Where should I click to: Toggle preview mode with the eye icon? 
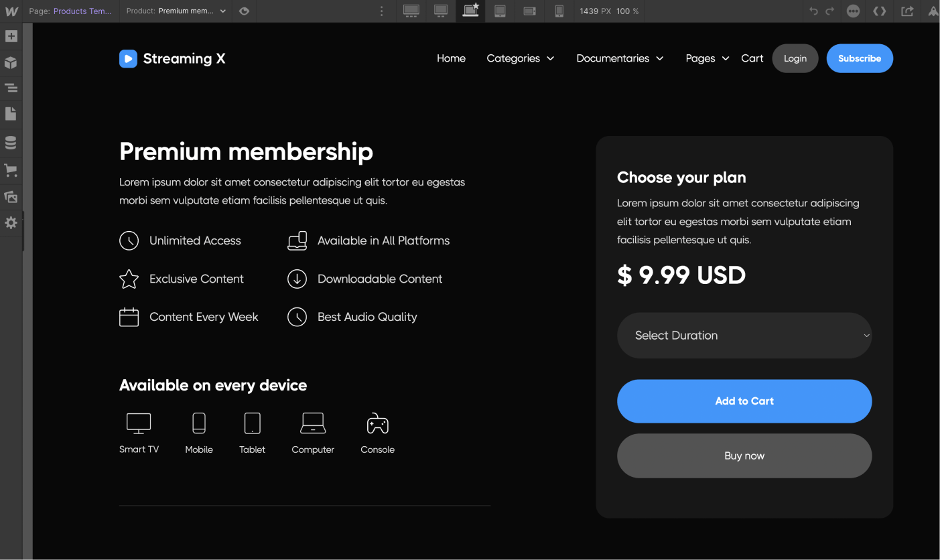pyautogui.click(x=244, y=11)
